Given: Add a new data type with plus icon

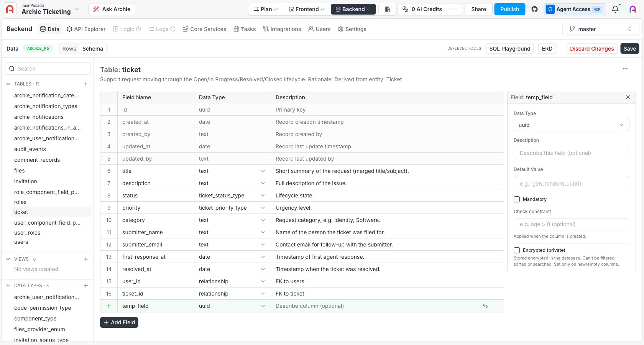Looking at the screenshot, I should pos(86,286).
